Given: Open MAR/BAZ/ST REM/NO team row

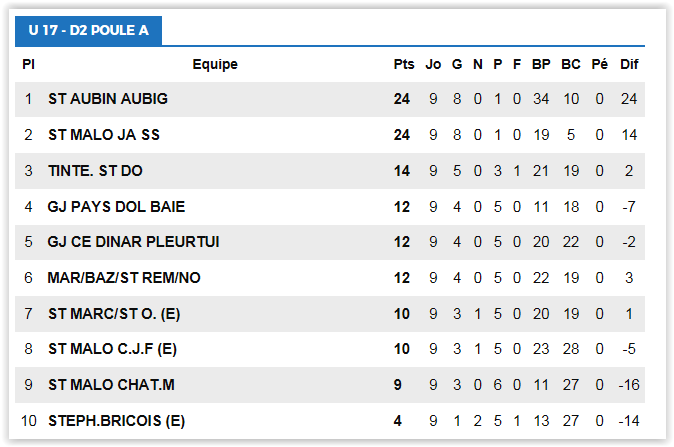Looking at the screenshot, I should click(x=124, y=278).
